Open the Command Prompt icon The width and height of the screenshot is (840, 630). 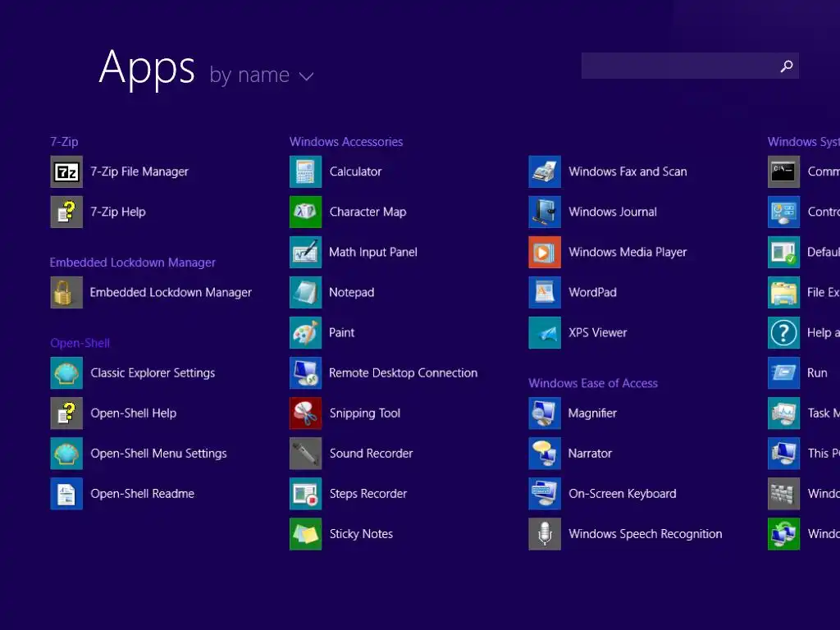tap(783, 171)
